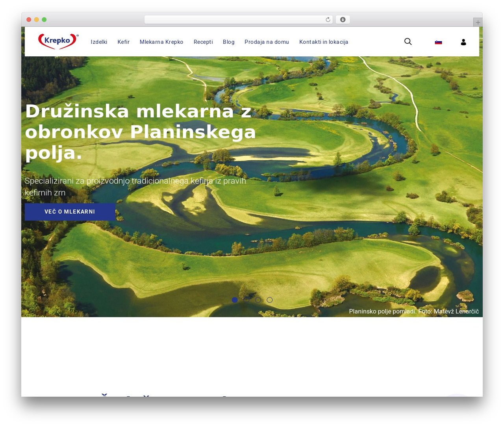Select the third slider dot

click(x=258, y=300)
